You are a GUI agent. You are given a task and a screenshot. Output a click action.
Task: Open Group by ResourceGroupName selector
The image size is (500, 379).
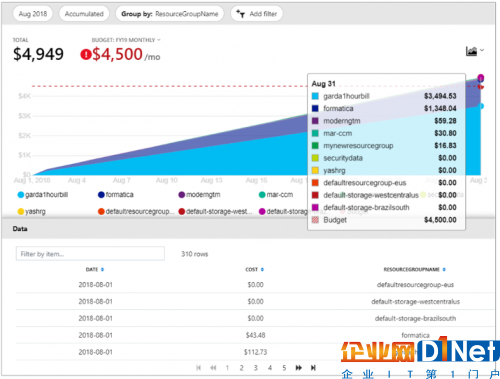pyautogui.click(x=170, y=14)
